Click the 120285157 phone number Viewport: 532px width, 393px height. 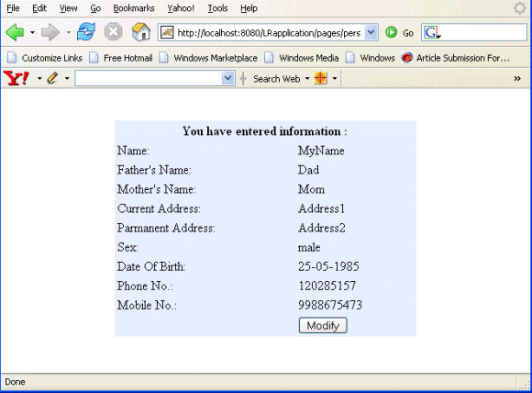click(x=327, y=286)
